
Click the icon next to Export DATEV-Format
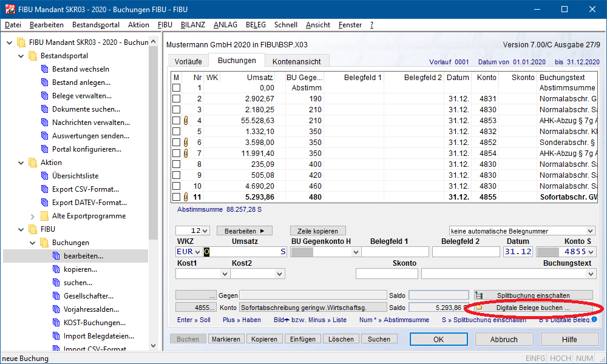click(x=44, y=203)
